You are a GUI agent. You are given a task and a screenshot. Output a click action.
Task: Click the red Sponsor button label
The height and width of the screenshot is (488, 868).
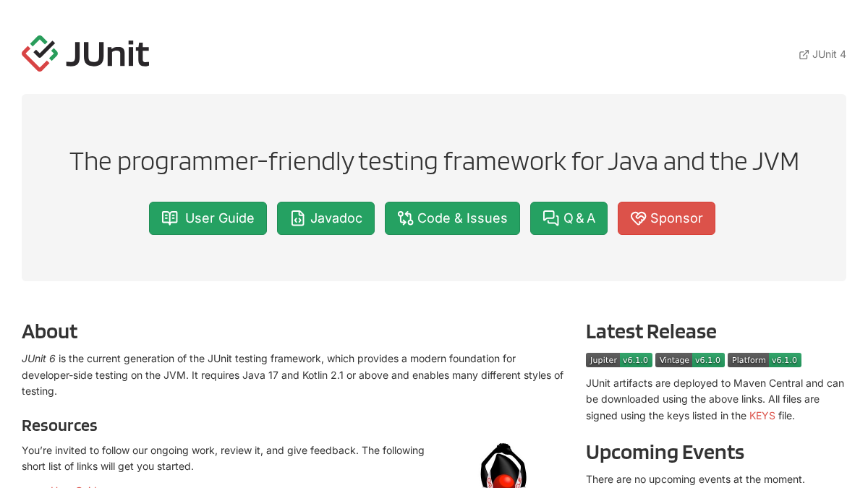tap(676, 218)
